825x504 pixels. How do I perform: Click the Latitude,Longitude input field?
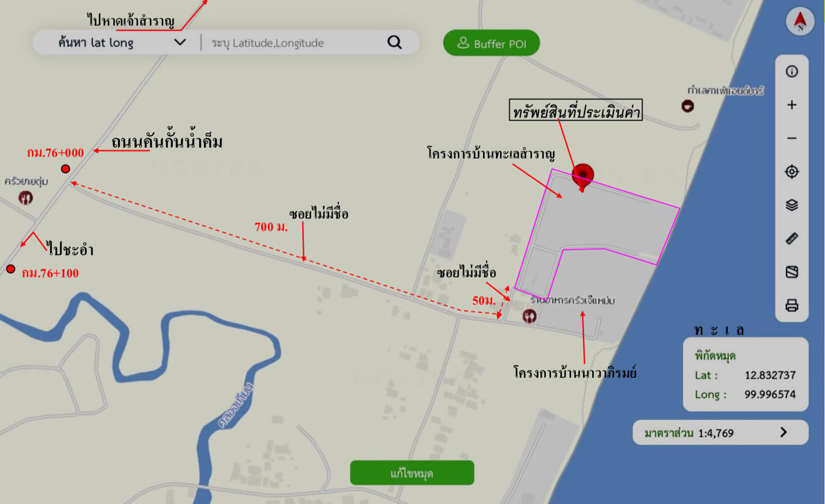293,43
